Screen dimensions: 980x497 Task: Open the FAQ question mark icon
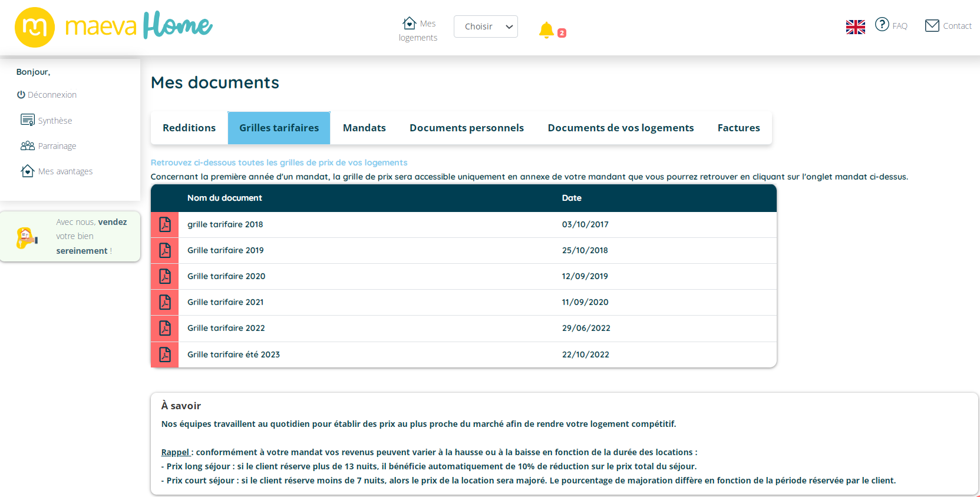click(x=882, y=25)
